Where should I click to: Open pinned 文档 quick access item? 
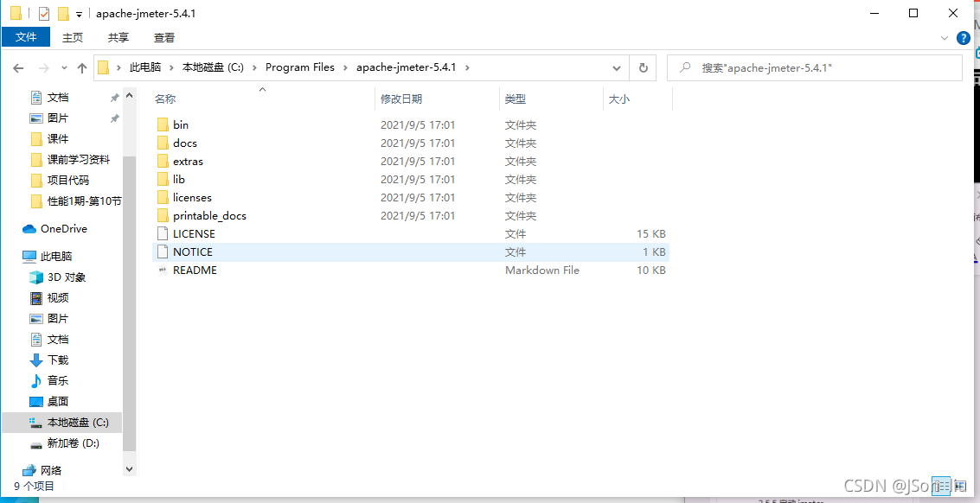coord(49,98)
